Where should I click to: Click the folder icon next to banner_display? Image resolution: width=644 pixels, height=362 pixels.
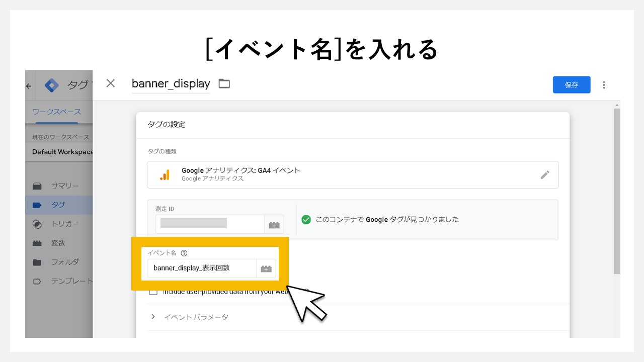pos(223,83)
